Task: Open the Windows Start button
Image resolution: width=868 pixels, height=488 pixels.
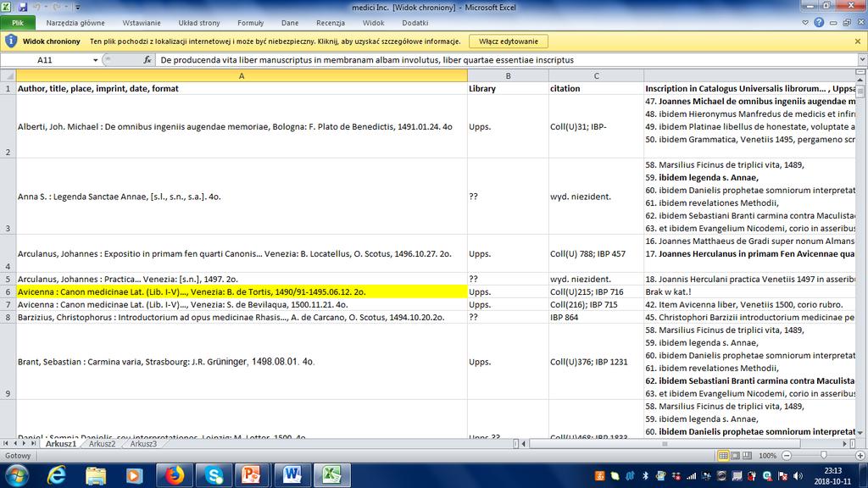Action: (x=17, y=475)
